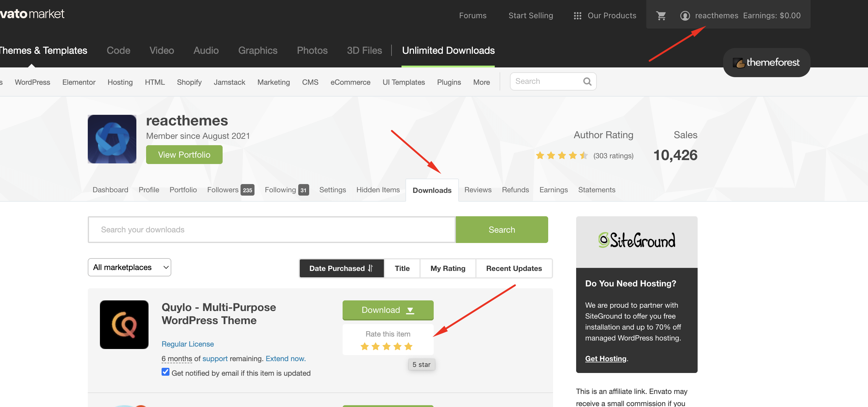Open the Our Products grid icon
The width and height of the screenshot is (868, 407).
(x=577, y=16)
